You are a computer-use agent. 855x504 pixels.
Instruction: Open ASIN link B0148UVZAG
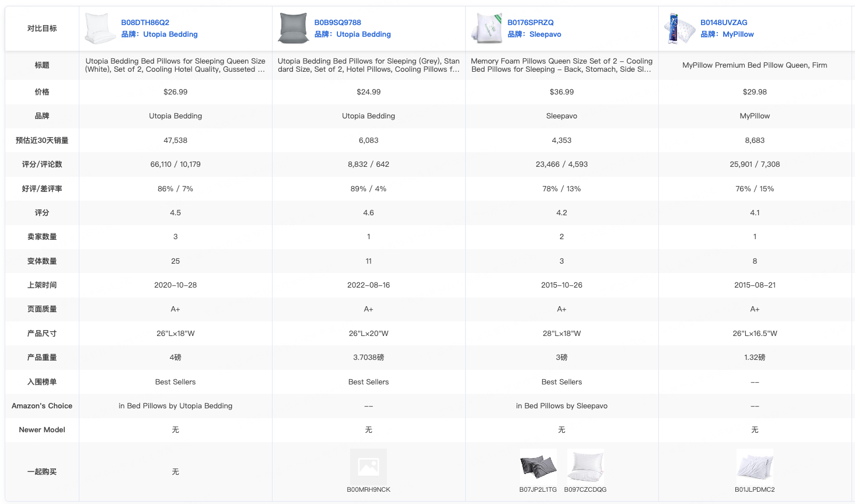724,22
